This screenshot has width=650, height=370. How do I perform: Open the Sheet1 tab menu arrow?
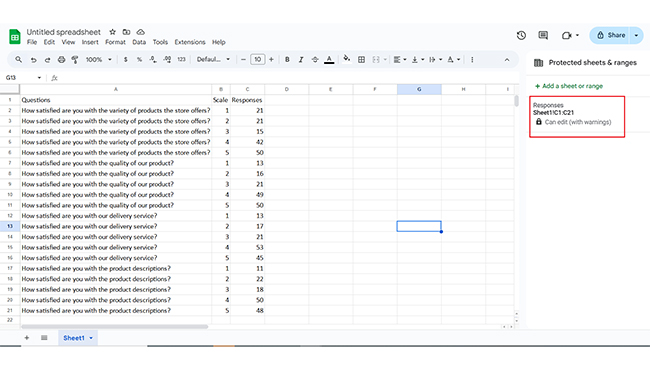[91, 338]
